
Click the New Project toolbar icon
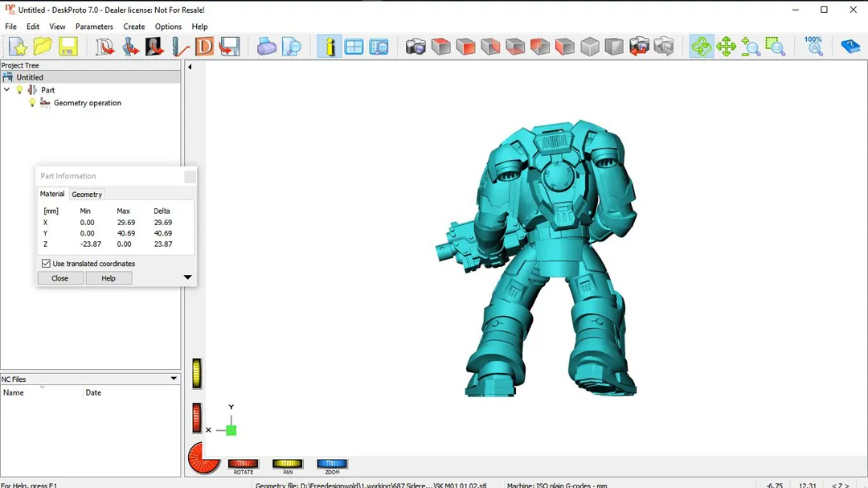pos(18,47)
